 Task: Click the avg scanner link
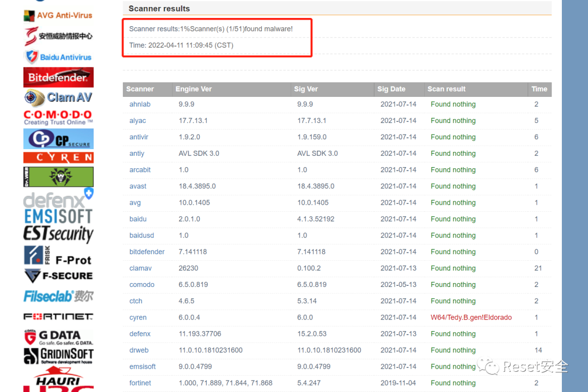pyautogui.click(x=135, y=203)
